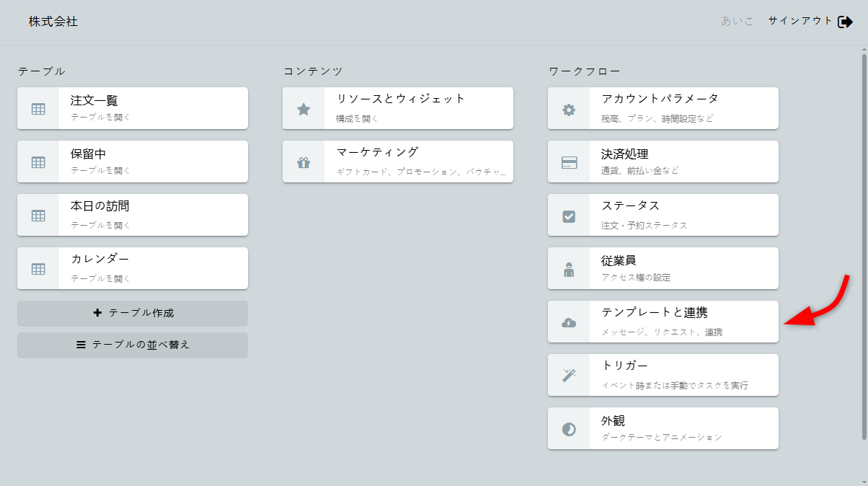
Task: Click the table icon beside 注文一覧
Action: click(x=38, y=109)
